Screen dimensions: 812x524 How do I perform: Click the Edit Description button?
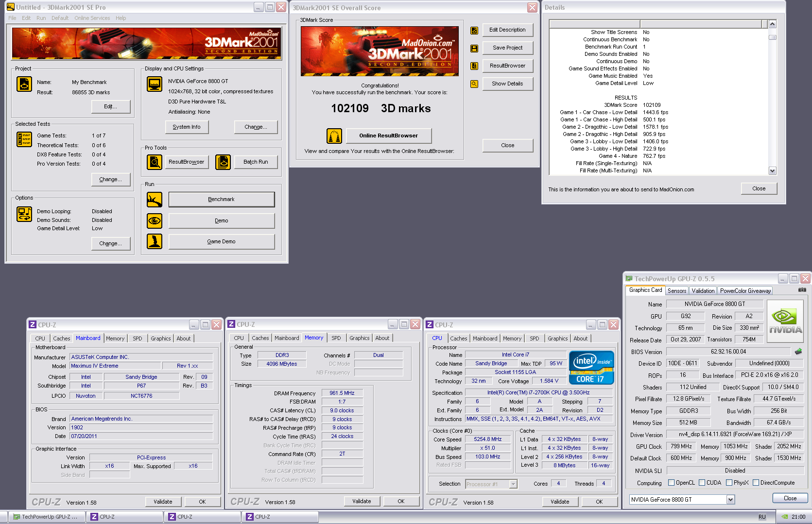pos(508,30)
